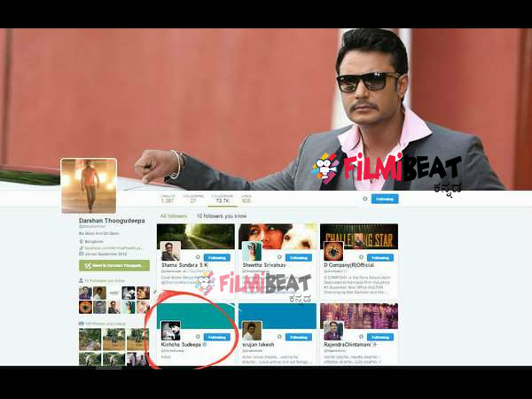Click gear icon on srujan lokesh card
The height and width of the screenshot is (399, 532).
click(279, 337)
